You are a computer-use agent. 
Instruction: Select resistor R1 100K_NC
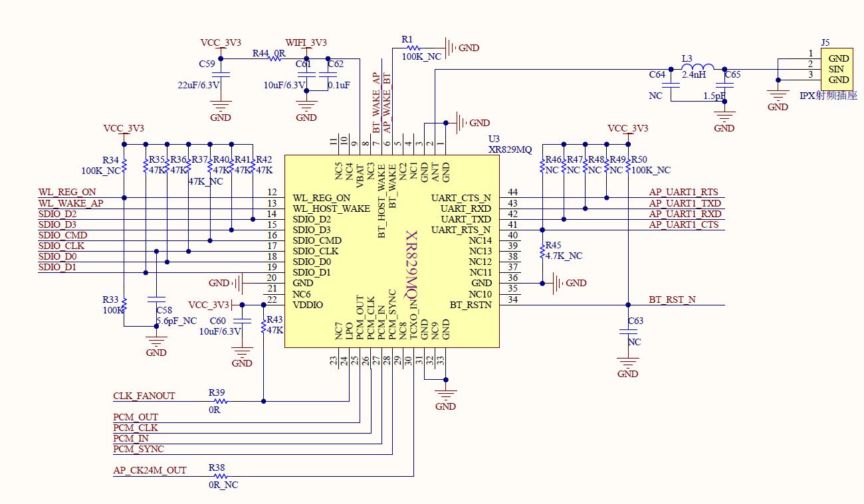413,48
